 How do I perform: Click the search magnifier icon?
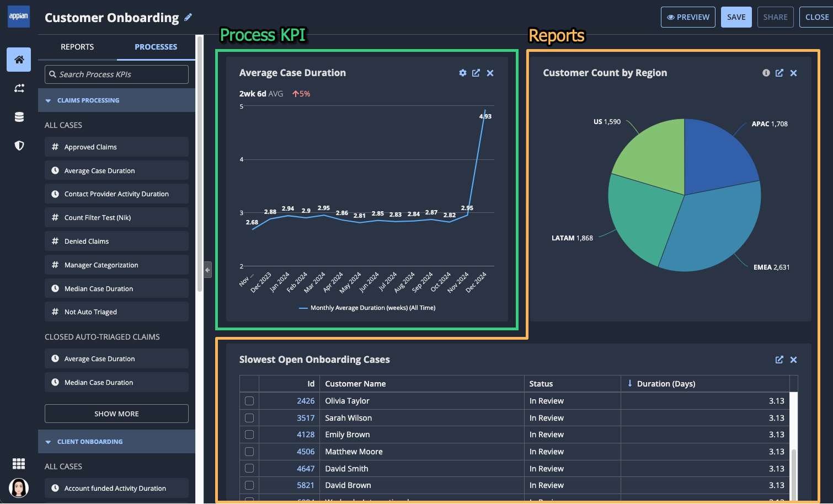click(x=53, y=74)
